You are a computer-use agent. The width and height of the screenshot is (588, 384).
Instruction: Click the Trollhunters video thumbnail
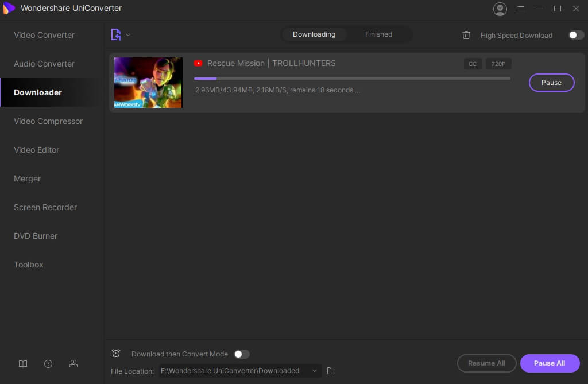(x=148, y=83)
